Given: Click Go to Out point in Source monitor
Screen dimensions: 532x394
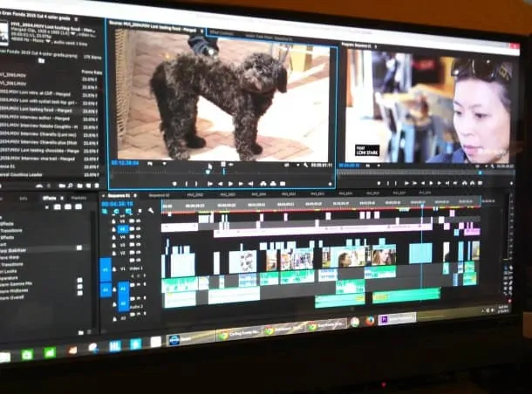Looking at the screenshot, I should pyautogui.click(x=251, y=184).
